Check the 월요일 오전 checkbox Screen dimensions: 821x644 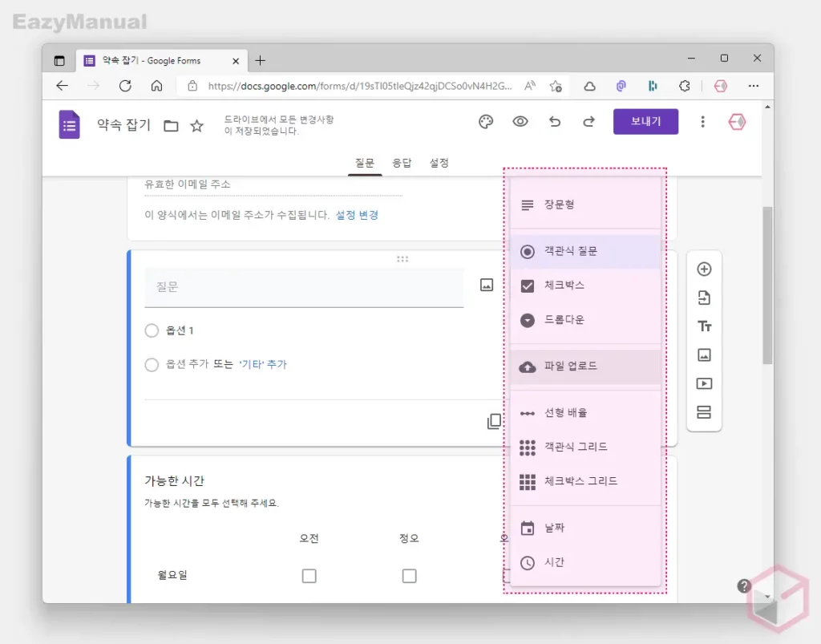pos(309,575)
